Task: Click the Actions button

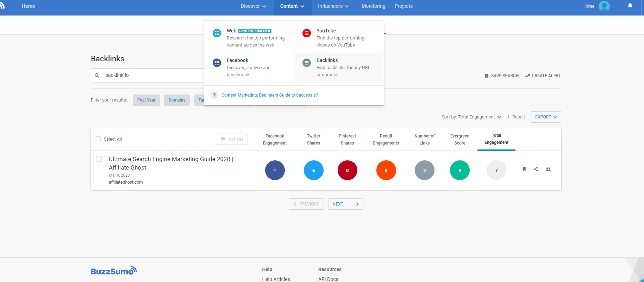Action: [x=232, y=139]
